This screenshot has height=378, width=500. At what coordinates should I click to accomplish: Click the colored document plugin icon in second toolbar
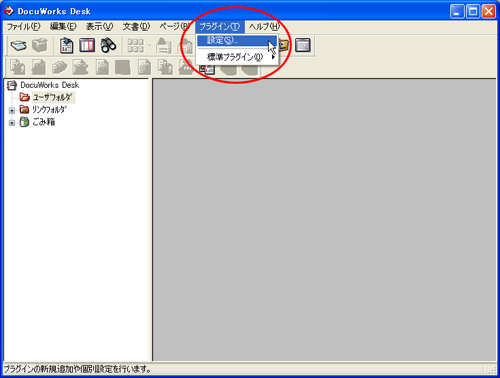click(x=207, y=69)
